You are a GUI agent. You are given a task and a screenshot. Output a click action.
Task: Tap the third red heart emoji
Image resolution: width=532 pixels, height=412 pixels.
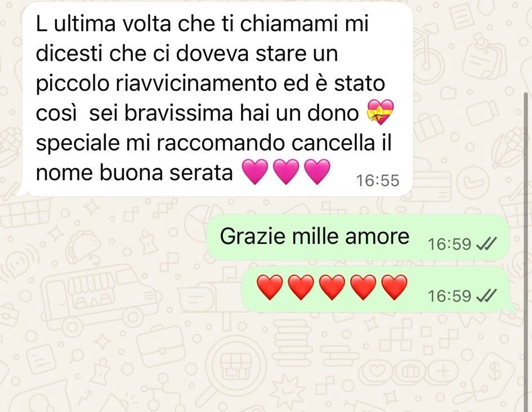(x=332, y=287)
